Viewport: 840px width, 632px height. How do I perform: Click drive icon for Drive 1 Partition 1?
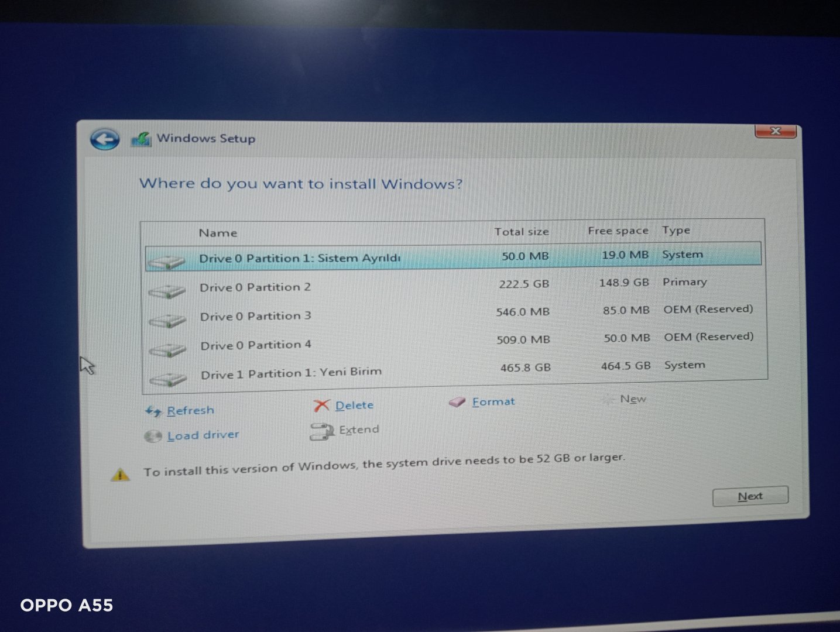tap(169, 379)
